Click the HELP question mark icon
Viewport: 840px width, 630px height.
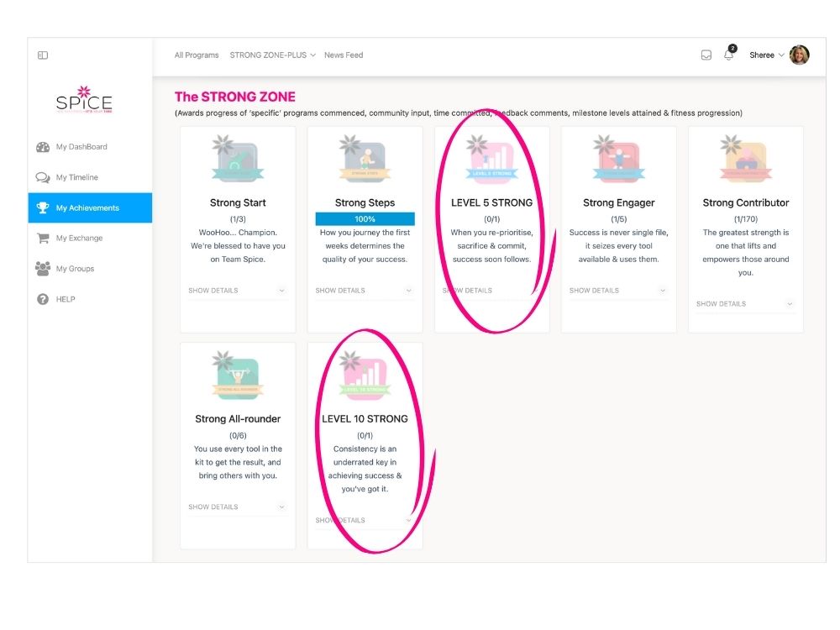(43, 299)
